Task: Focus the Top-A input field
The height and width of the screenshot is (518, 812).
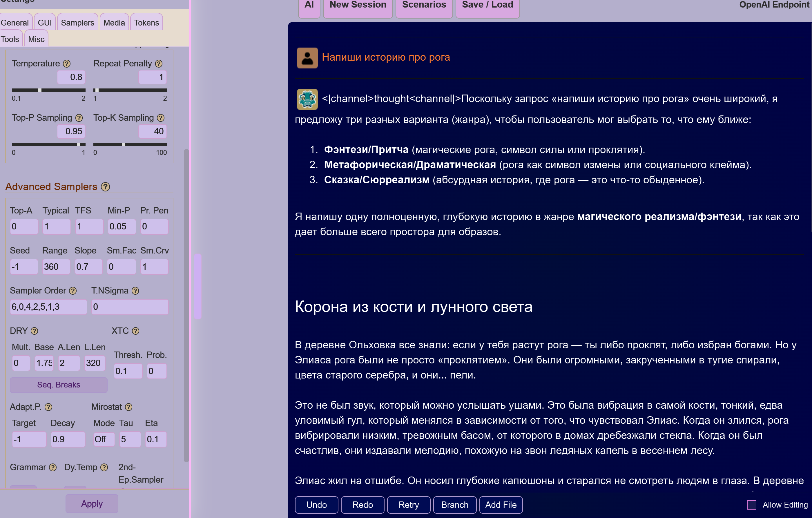Action: [24, 226]
